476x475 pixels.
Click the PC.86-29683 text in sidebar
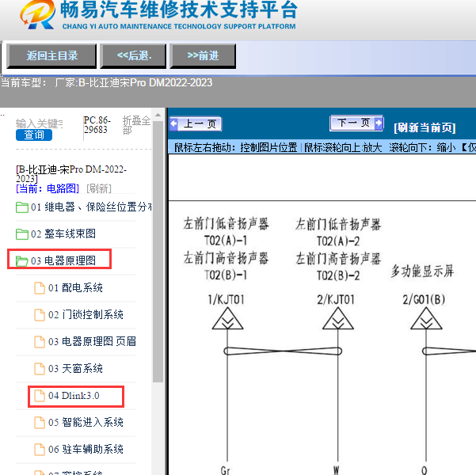pyautogui.click(x=97, y=125)
